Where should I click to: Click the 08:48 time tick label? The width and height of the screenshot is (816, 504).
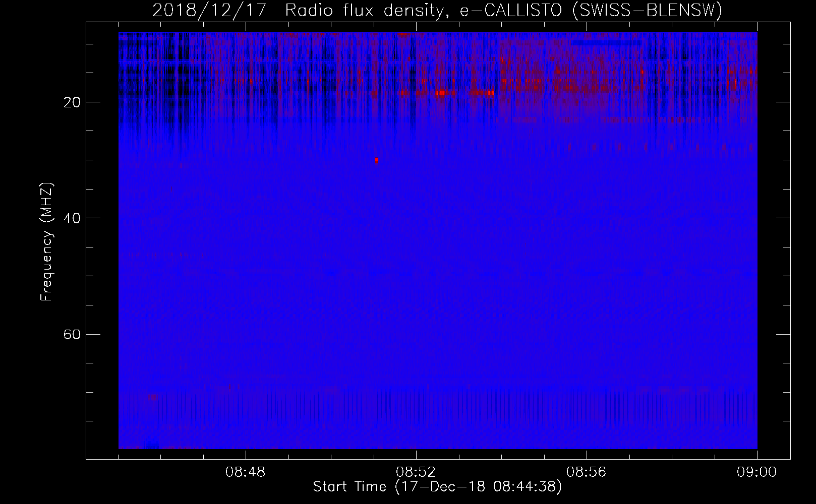[x=246, y=472]
